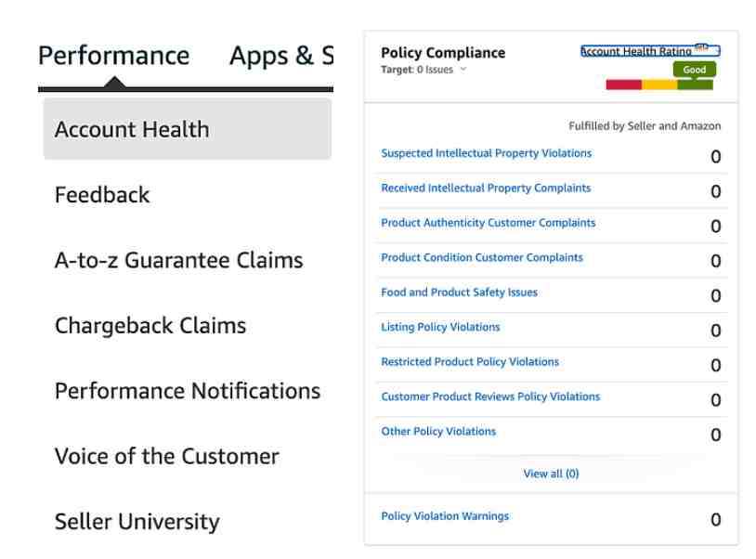
Task: Click the green Good rating badge
Action: (x=695, y=70)
